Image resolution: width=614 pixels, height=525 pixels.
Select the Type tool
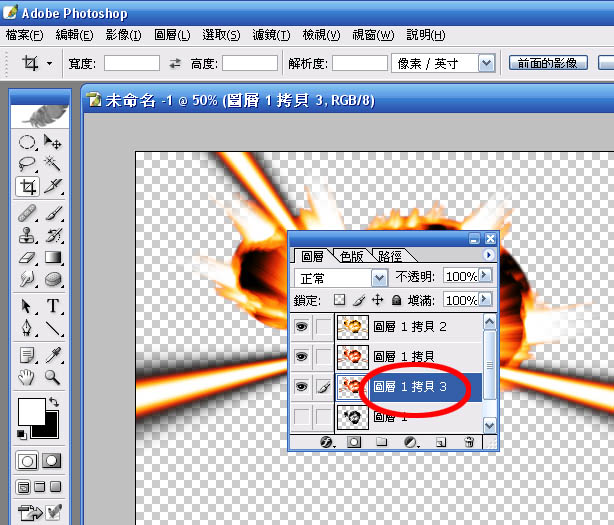pyautogui.click(x=53, y=305)
